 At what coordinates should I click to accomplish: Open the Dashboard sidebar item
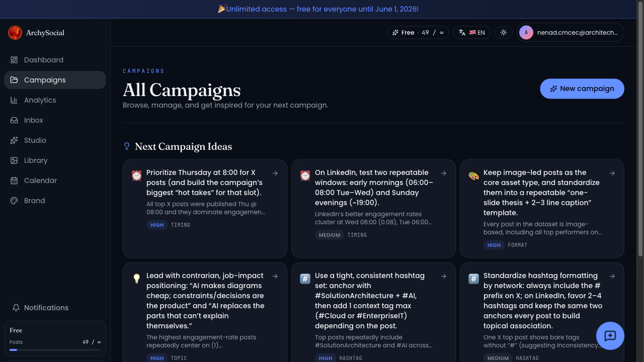(55, 60)
